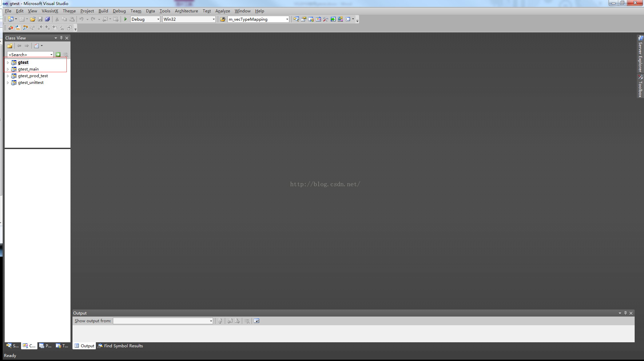Open the Object Browser toolbar icon

(318, 19)
